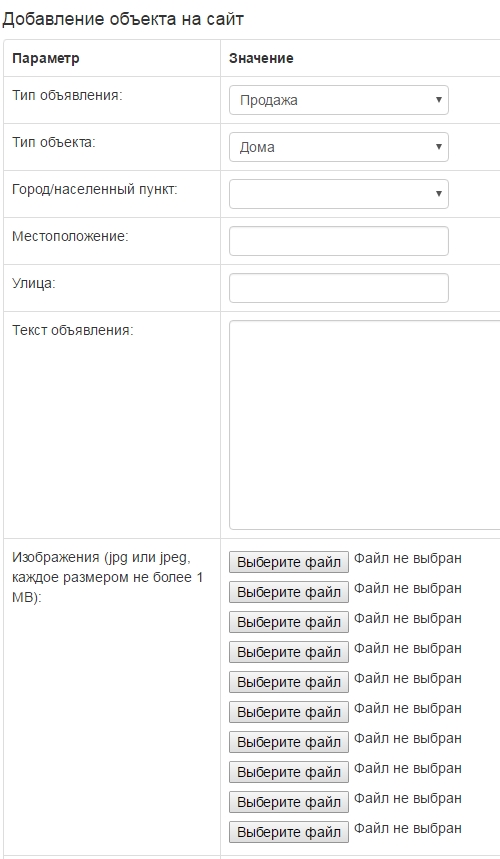This screenshot has height=859, width=500.
Task: Click the sixth Выберите файл button
Action: coord(289,712)
